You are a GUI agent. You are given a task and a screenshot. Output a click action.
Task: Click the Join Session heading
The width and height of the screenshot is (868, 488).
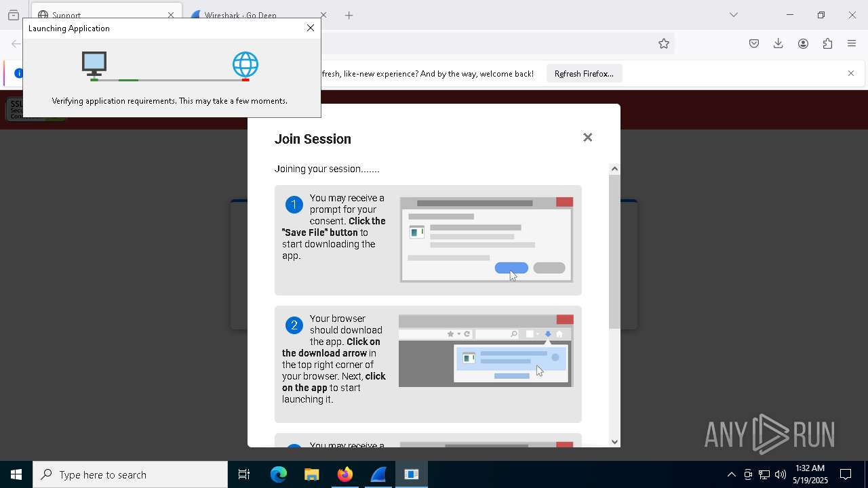tap(313, 139)
